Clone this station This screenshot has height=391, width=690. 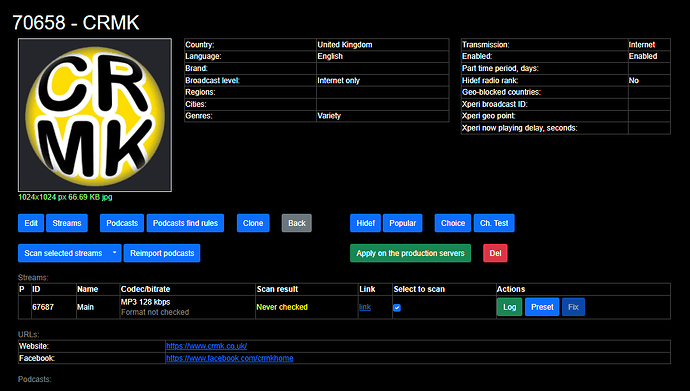coord(253,223)
